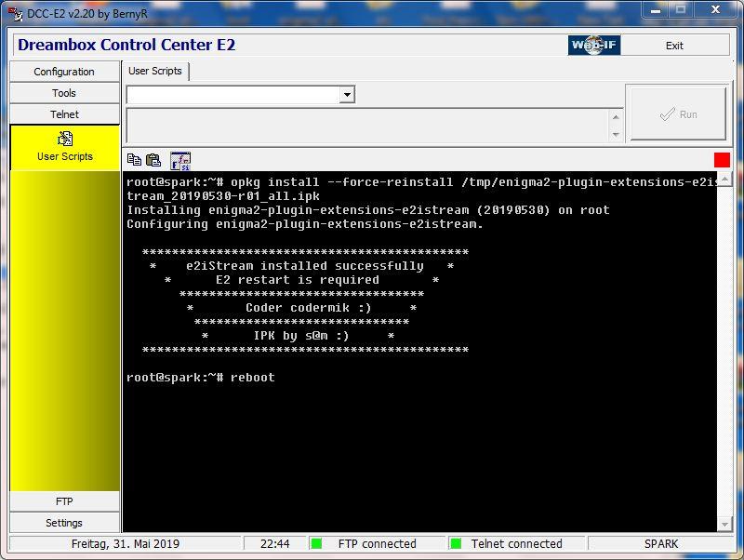The width and height of the screenshot is (744, 560).
Task: Click the DCC-E2 title bar app icon
Action: [16, 14]
